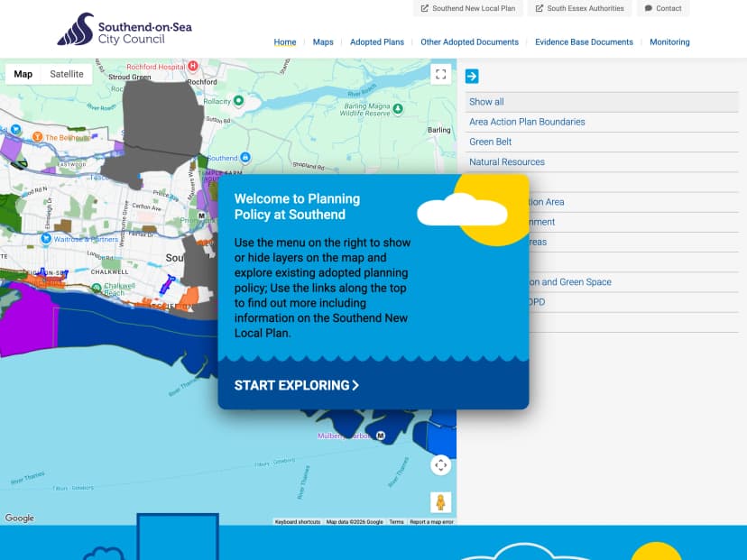The image size is (747, 560).
Task: Open map Terms link
Action: pyautogui.click(x=396, y=522)
